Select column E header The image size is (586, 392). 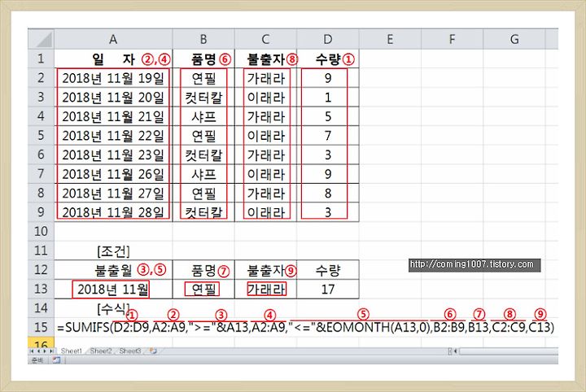(390, 39)
